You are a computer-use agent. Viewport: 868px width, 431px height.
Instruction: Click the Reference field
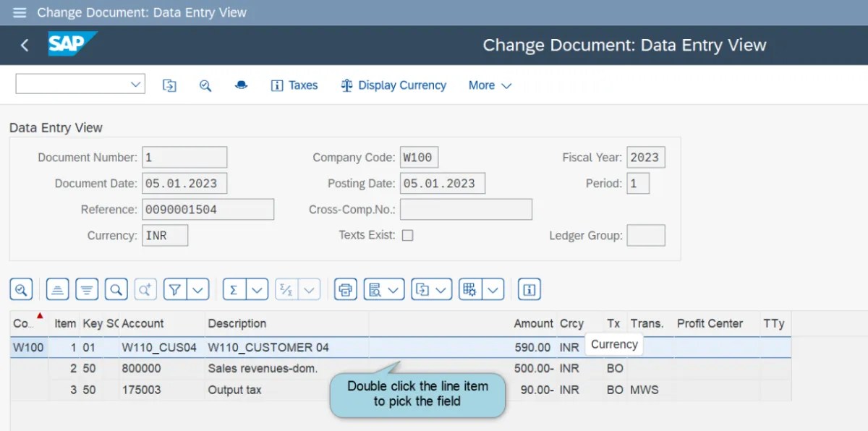tap(208, 210)
